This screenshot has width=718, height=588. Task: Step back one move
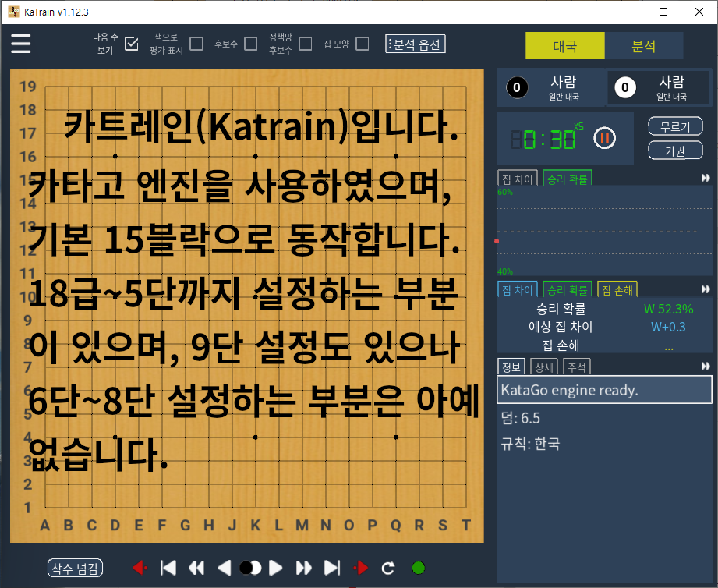click(x=225, y=568)
